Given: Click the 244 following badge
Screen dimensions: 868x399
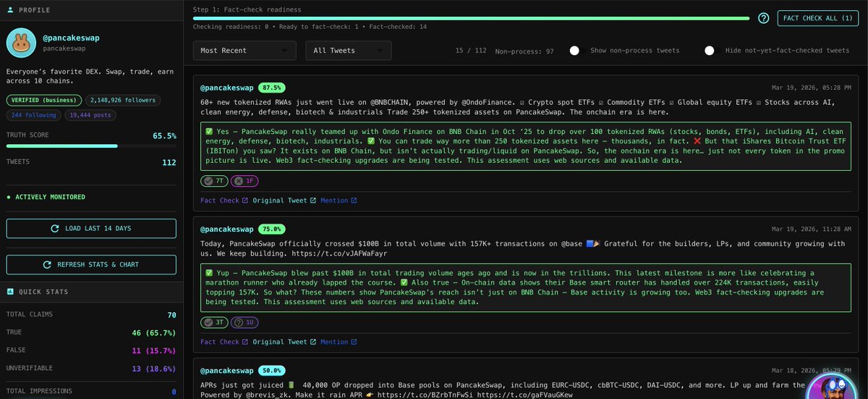Looking at the screenshot, I should pyautogui.click(x=33, y=114).
